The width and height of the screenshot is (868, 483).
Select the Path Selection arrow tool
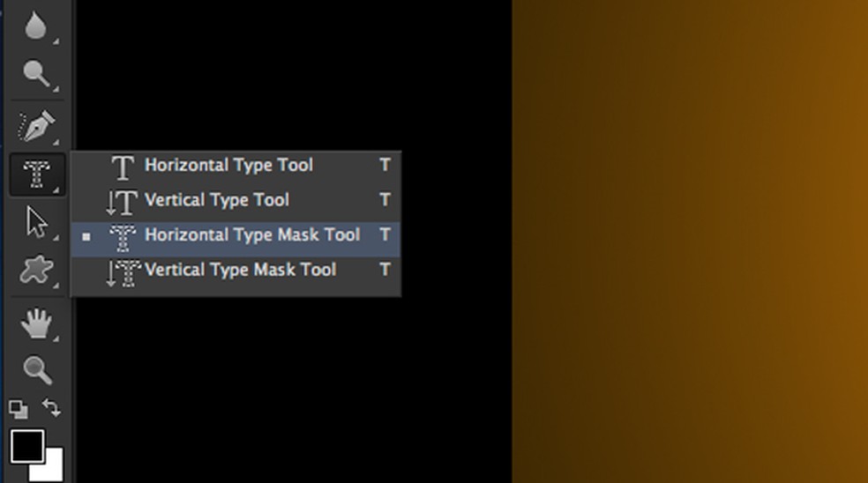36,222
